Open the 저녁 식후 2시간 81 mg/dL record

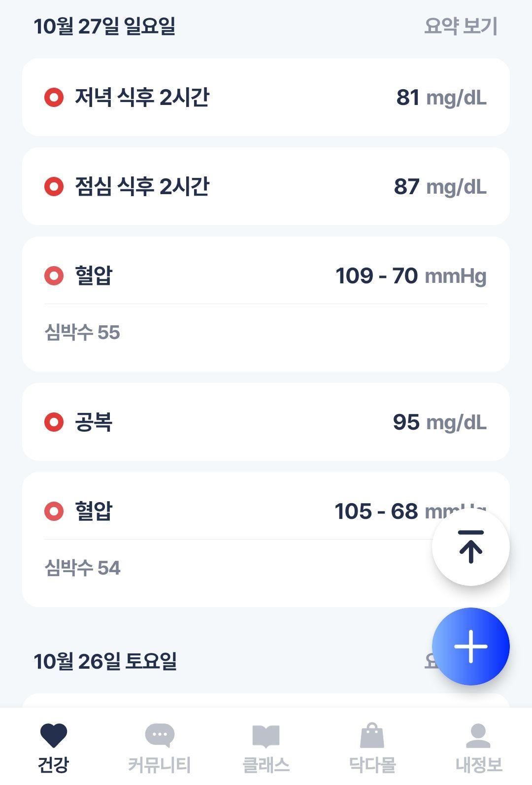266,97
